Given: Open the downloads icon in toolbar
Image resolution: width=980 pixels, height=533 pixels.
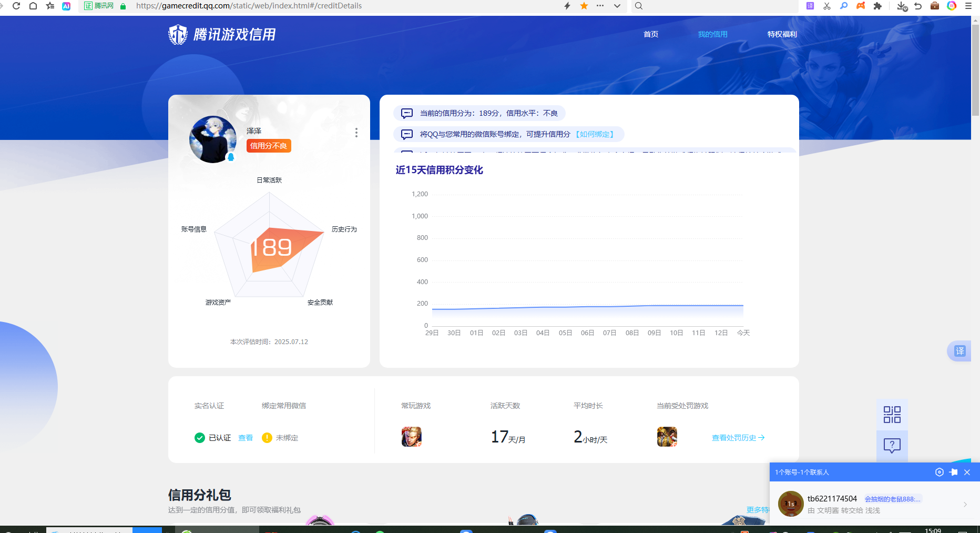Looking at the screenshot, I should pyautogui.click(x=902, y=6).
